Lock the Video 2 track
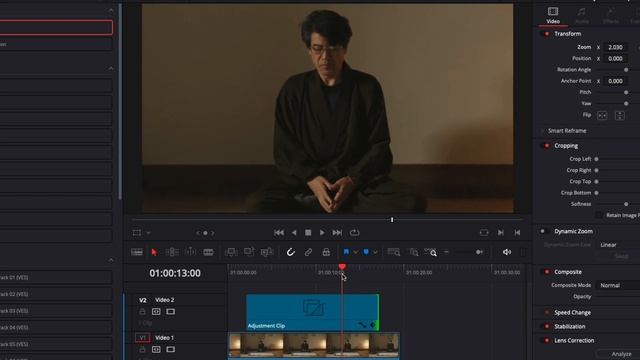 click(x=142, y=312)
